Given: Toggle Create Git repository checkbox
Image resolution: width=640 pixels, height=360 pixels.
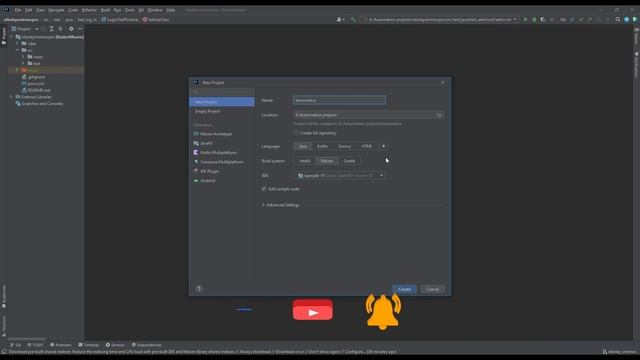Looking at the screenshot, I should [296, 133].
